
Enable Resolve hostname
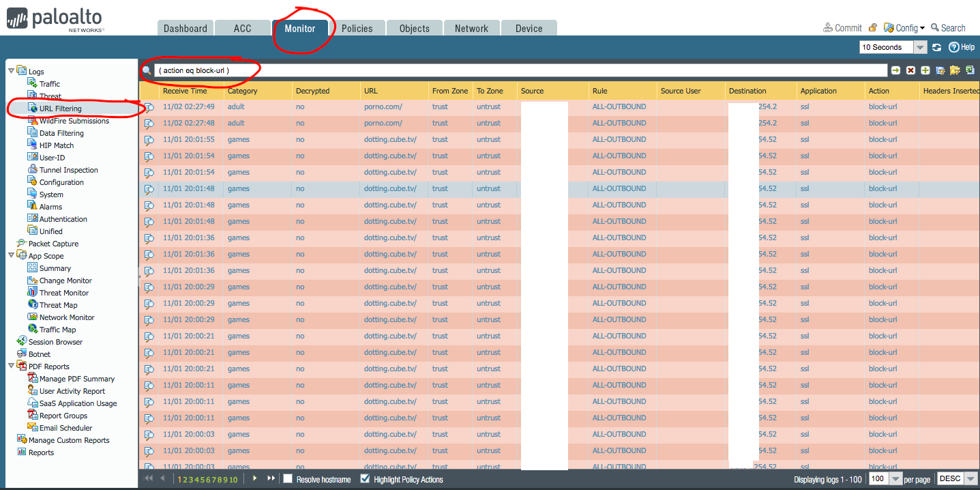pos(287,479)
